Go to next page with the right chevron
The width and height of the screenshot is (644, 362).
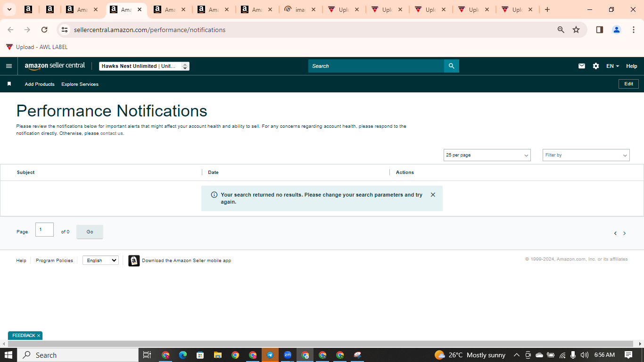[x=625, y=233]
